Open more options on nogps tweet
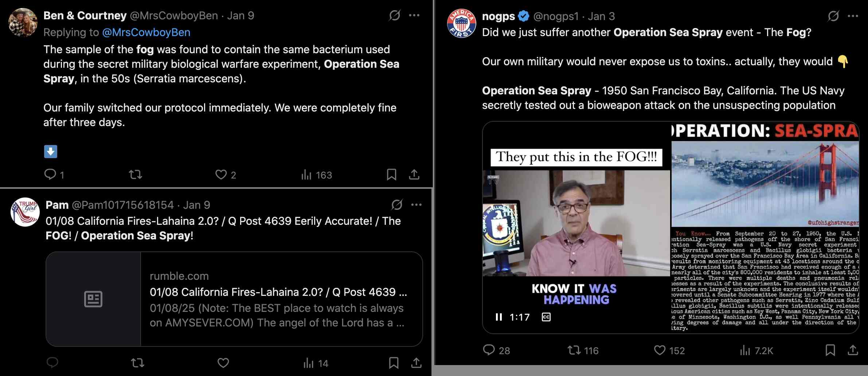868x376 pixels. (x=853, y=16)
